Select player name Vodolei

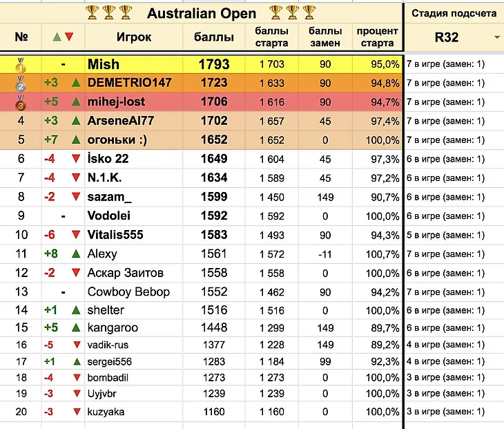pos(109,216)
